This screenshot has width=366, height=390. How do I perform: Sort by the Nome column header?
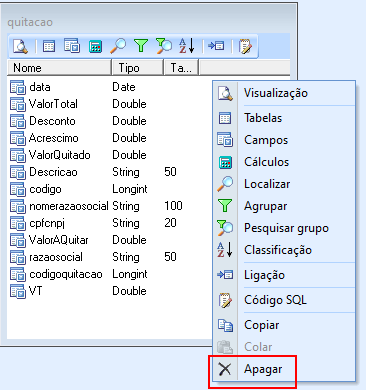pyautogui.click(x=59, y=68)
